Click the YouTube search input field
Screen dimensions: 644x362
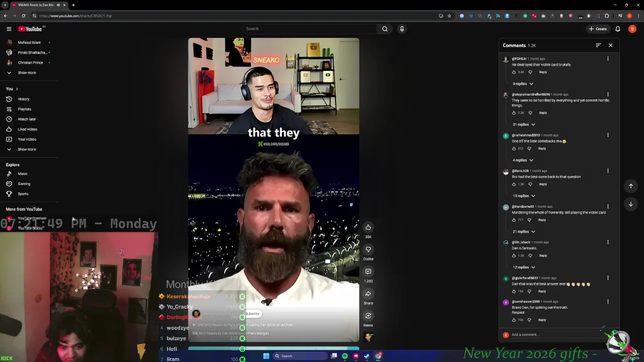(309, 29)
